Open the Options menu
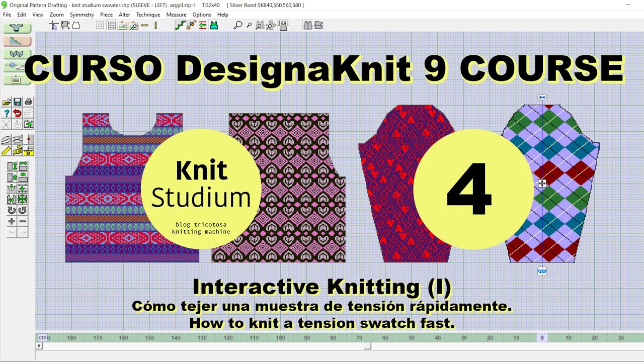Image resolution: width=644 pixels, height=362 pixels. [x=202, y=15]
